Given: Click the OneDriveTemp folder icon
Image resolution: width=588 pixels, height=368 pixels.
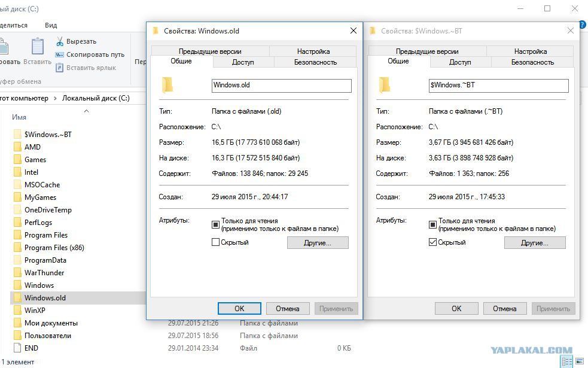Looking at the screenshot, I should click(x=17, y=209).
